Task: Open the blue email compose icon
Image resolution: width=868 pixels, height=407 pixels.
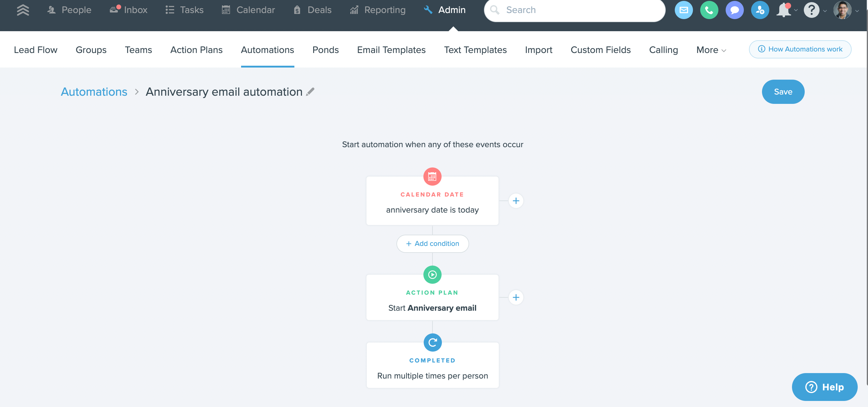Action: (x=683, y=10)
